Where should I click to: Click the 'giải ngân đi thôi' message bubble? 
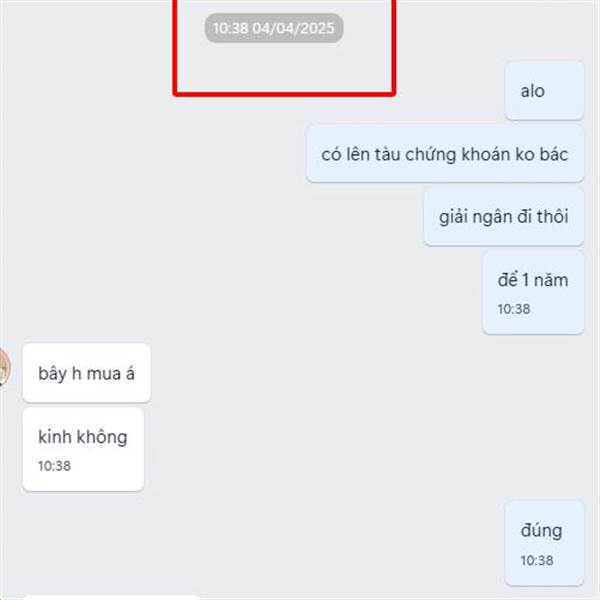tap(504, 217)
